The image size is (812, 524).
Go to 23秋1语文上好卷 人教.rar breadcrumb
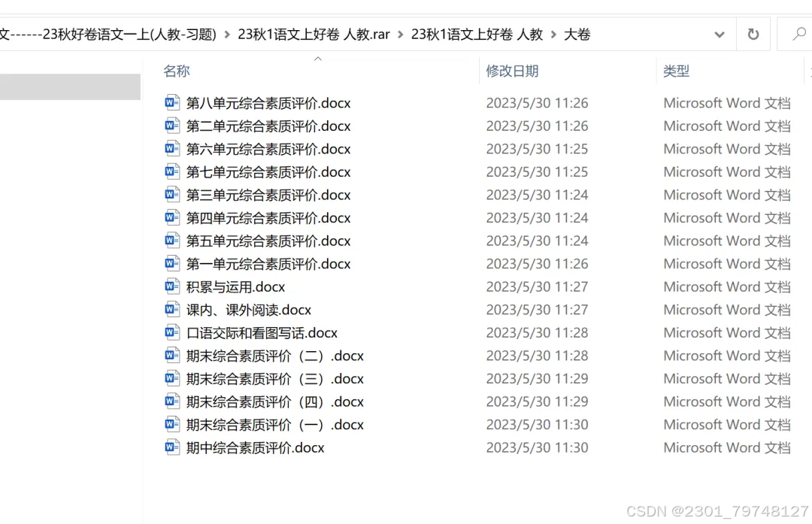tap(314, 35)
